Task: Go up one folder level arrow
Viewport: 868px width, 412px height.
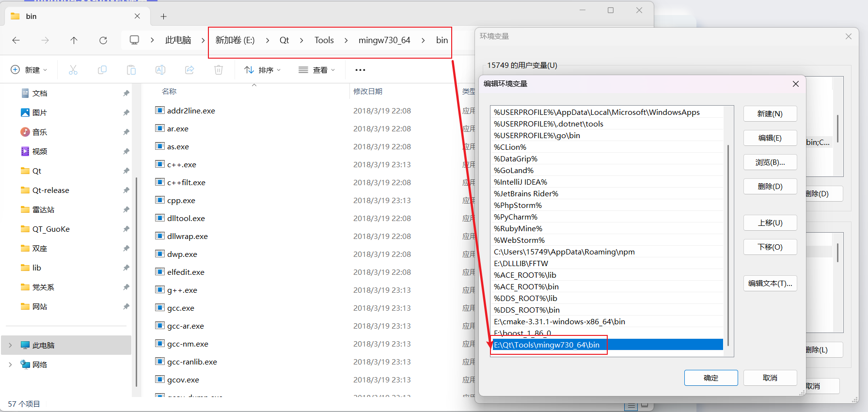Action: click(74, 40)
